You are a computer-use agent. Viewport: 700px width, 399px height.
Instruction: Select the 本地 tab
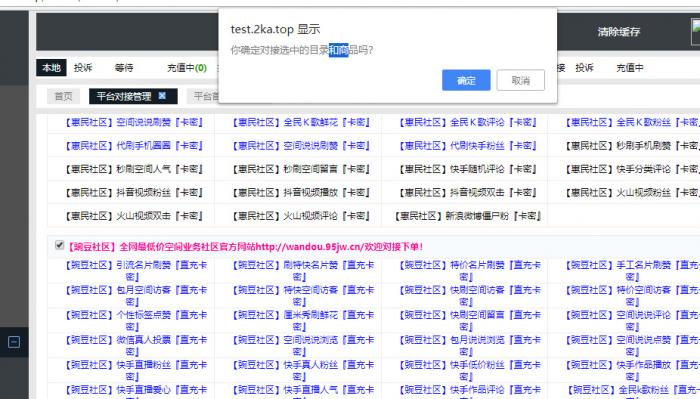coord(51,68)
